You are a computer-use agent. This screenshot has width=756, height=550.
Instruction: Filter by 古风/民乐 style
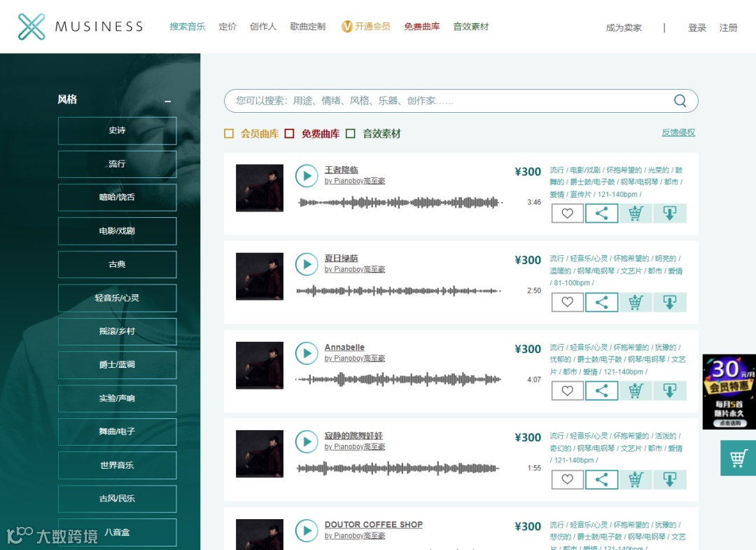(117, 499)
